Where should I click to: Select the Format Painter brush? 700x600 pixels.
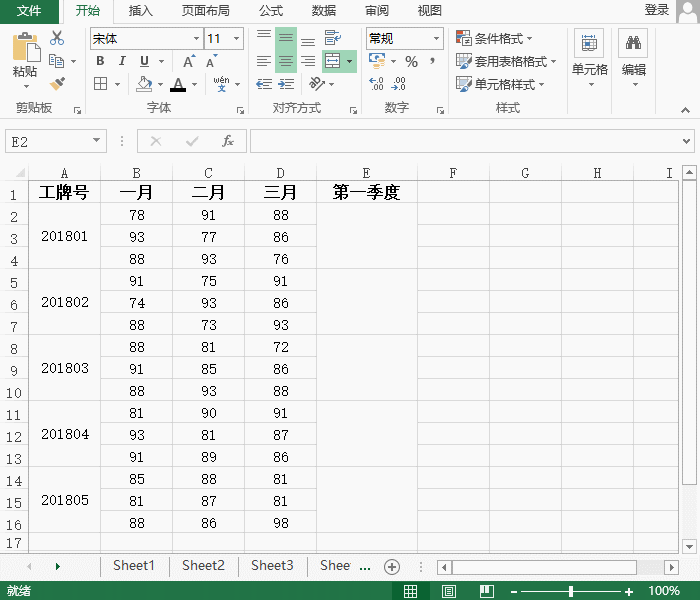click(57, 85)
